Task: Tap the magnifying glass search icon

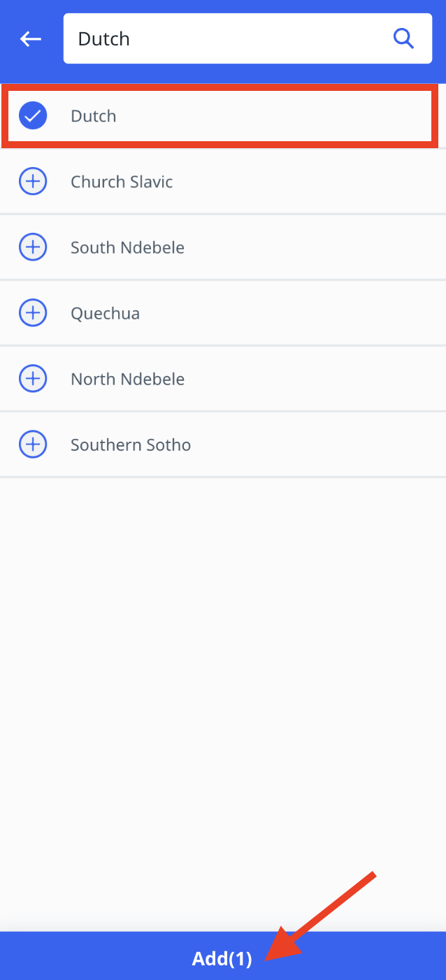Action: pos(404,38)
